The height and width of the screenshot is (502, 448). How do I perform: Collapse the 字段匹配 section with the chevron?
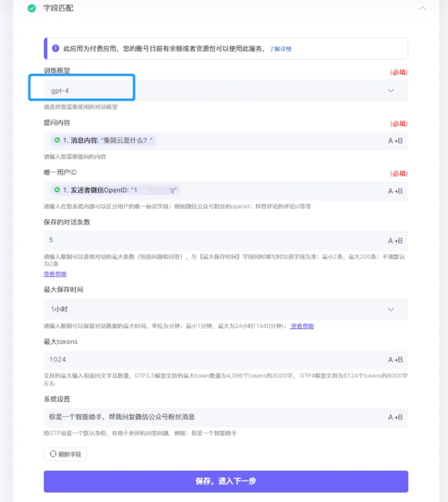422,8
